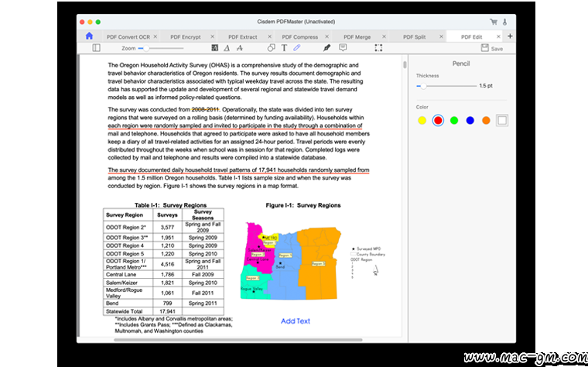This screenshot has width=588, height=367.
Task: Click the activation key icon
Action: pos(505,22)
